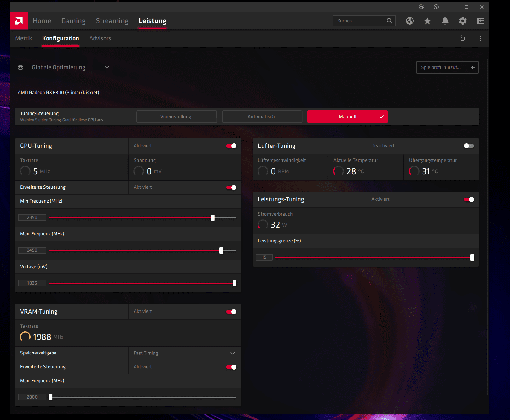
Task: Go to the Home tab
Action: click(42, 21)
